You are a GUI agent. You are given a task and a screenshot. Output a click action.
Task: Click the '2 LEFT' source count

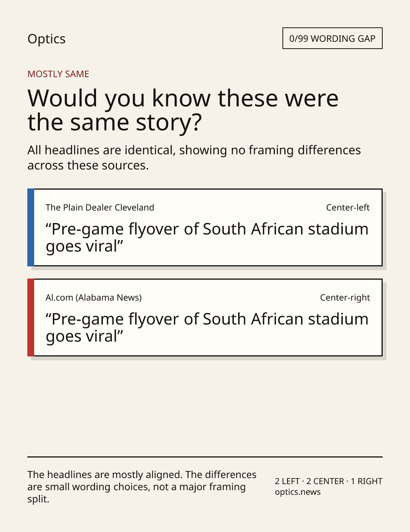coord(287,481)
